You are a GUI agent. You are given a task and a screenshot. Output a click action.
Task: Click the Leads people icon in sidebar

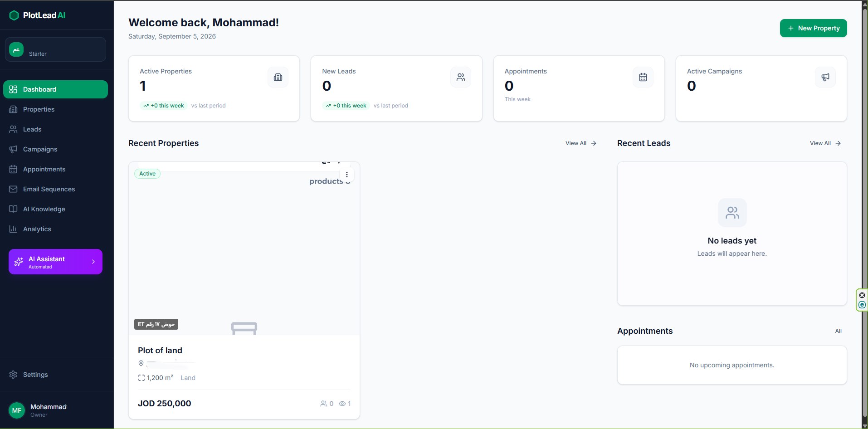pos(13,129)
